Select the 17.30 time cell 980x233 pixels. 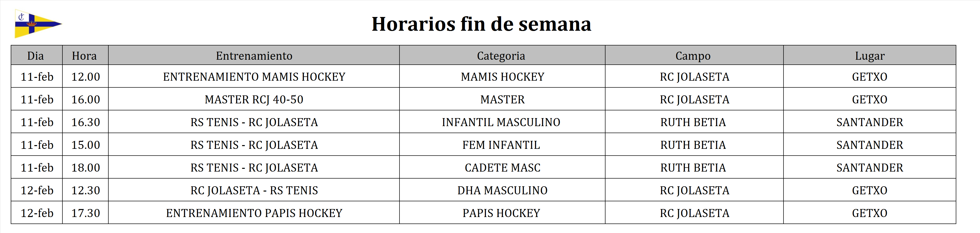pos(86,213)
